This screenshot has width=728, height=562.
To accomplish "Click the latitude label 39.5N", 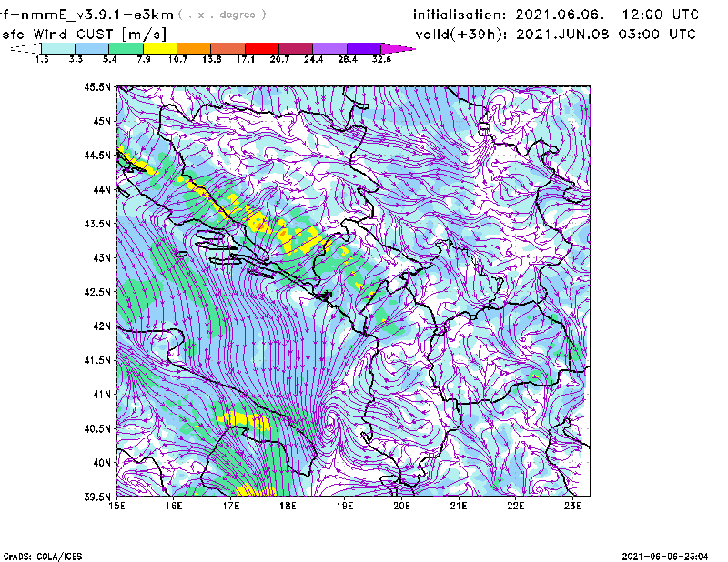I will coord(97,497).
